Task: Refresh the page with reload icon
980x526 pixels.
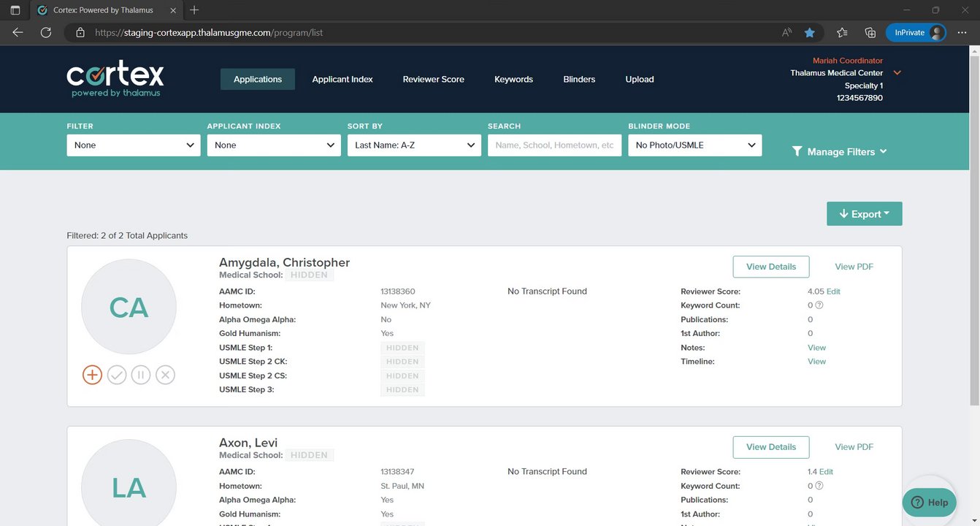Action: pyautogui.click(x=45, y=32)
